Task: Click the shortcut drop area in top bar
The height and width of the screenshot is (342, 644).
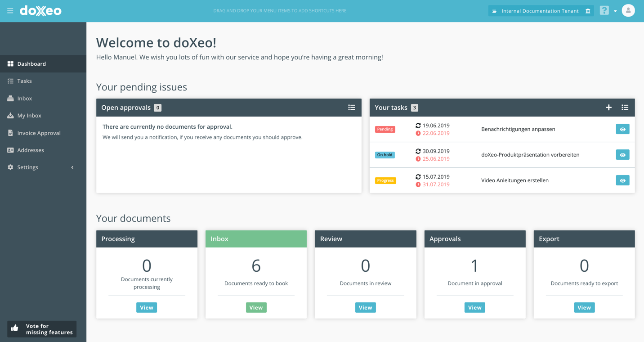Action: tap(280, 11)
